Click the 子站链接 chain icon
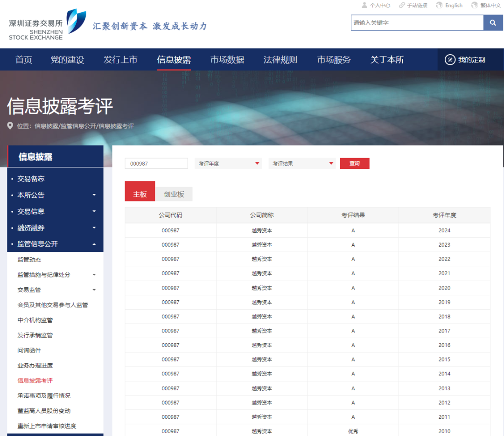Screen dimensions: 504x436 [x=402, y=5]
